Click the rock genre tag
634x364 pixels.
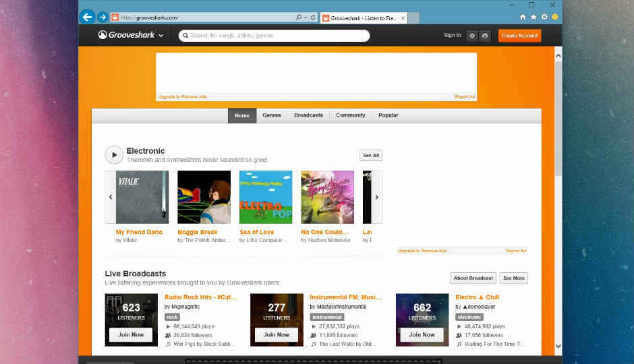coord(172,317)
